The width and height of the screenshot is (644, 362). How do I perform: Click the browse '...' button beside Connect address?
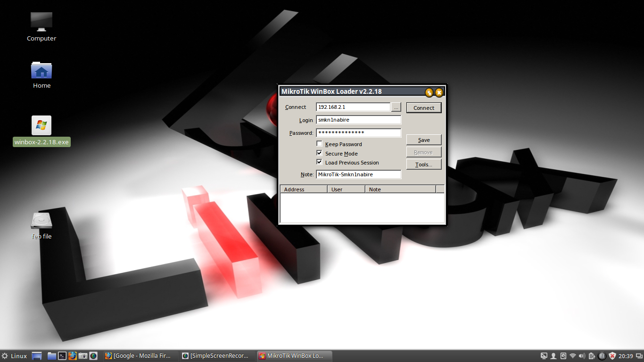[x=396, y=107]
